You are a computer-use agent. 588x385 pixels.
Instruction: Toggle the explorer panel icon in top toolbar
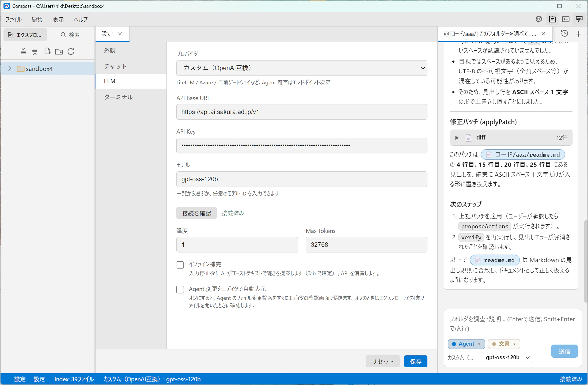pyautogui.click(x=552, y=19)
